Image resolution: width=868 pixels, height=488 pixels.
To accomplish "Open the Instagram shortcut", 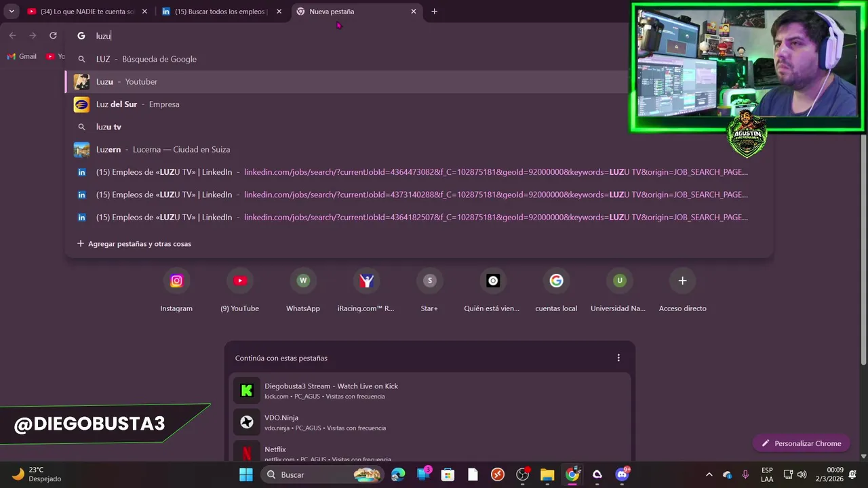I will point(176,291).
